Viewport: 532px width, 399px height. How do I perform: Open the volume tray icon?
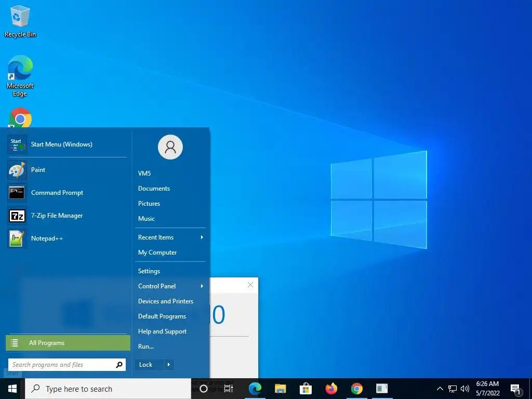click(465, 389)
